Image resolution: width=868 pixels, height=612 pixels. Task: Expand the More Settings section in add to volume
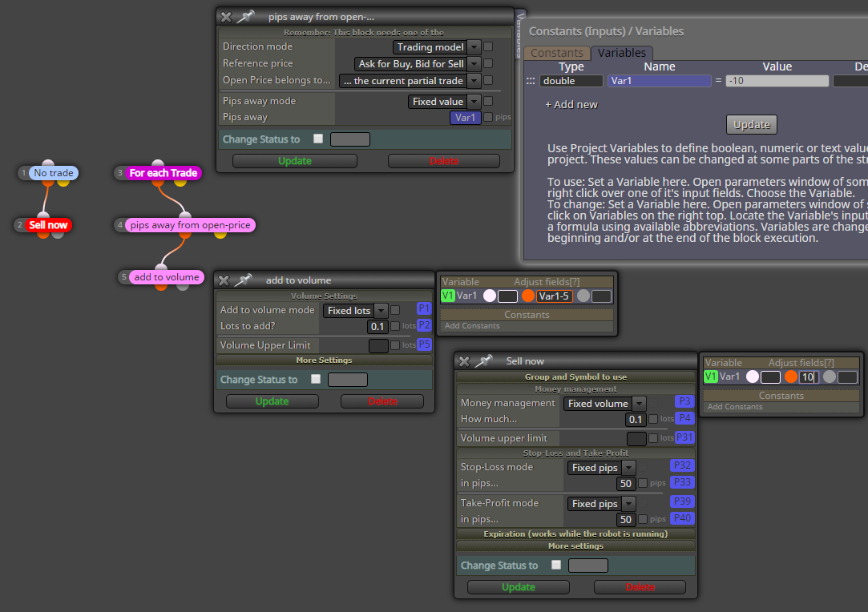pos(324,360)
